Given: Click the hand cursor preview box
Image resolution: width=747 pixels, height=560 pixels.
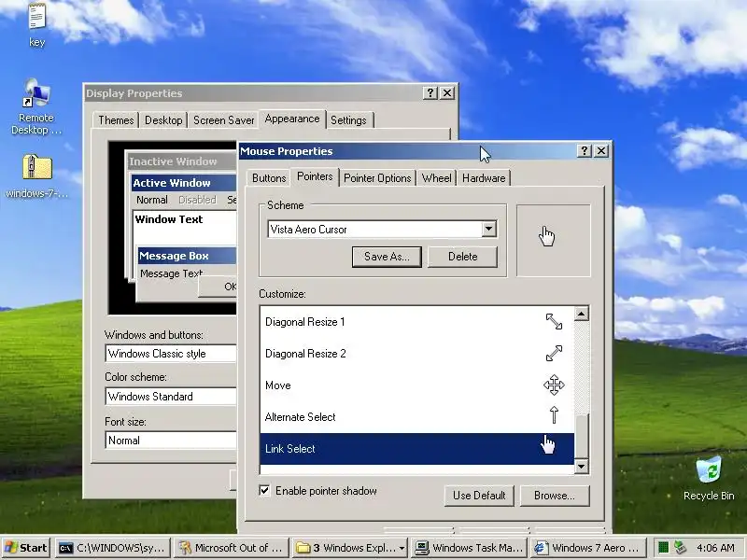Looking at the screenshot, I should click(554, 241).
